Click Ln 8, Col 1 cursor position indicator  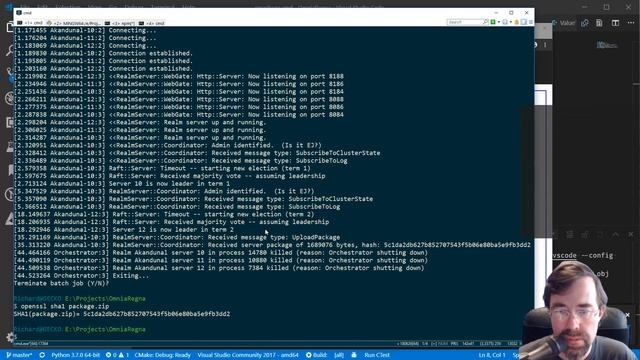coord(492,355)
